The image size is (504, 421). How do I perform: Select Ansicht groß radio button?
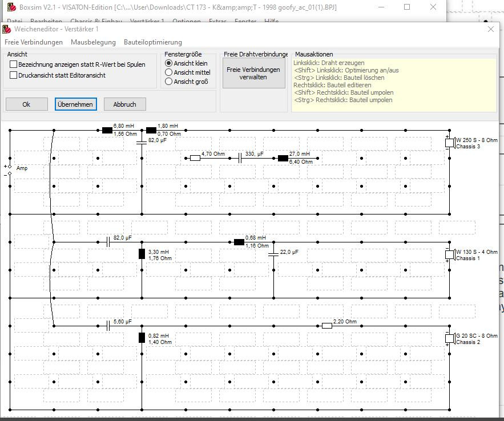pos(168,82)
